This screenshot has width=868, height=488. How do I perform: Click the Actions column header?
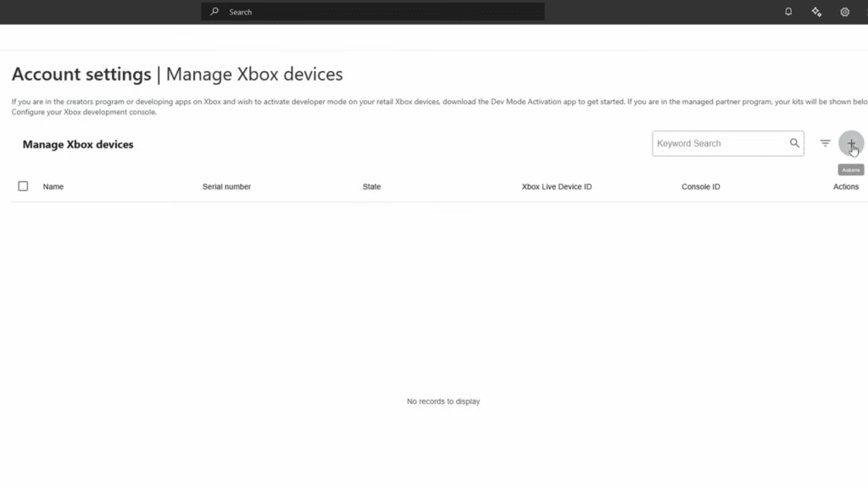tap(845, 186)
